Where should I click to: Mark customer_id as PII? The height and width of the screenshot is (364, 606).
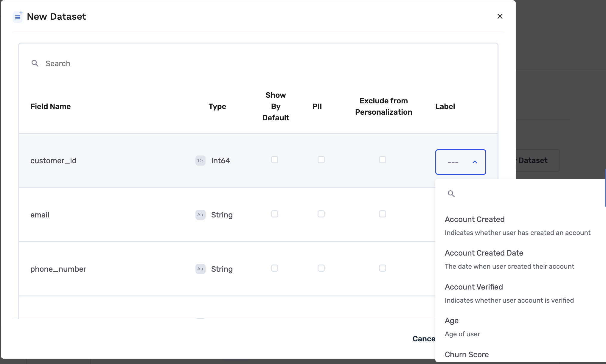(321, 160)
